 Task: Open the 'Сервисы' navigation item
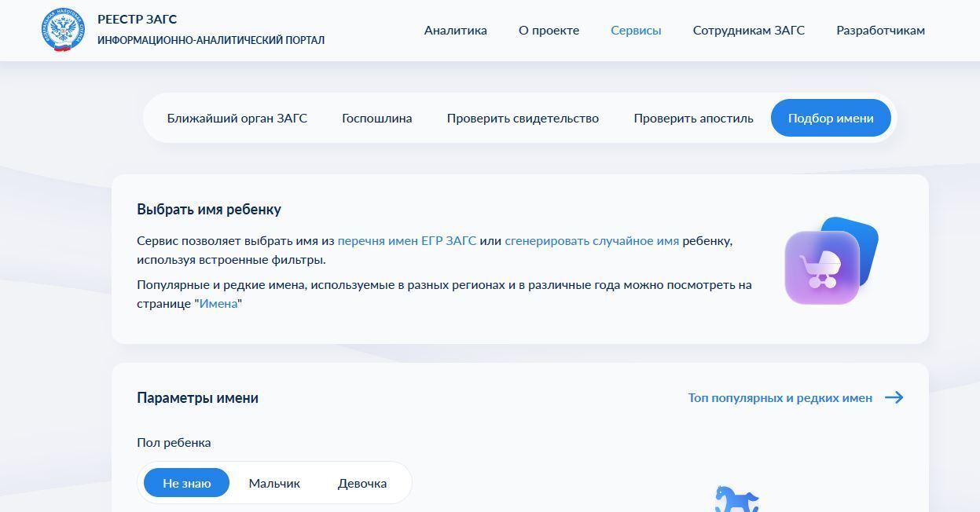point(636,31)
